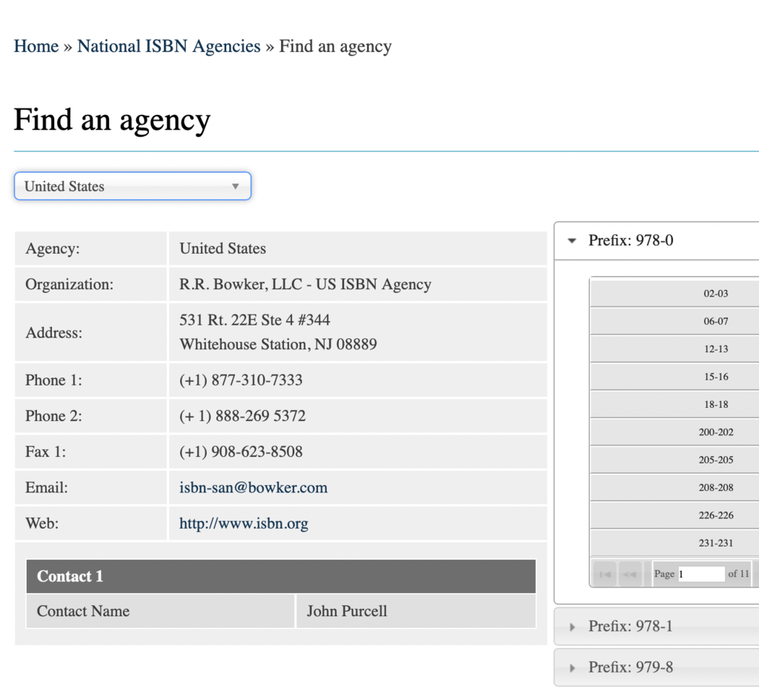This screenshot has width=759, height=700.
Task: Click the first-page pager icon
Action: tap(605, 574)
